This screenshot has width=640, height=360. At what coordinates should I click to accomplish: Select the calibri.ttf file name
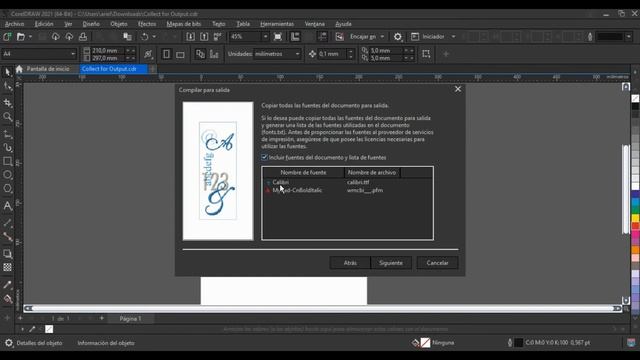pos(358,182)
